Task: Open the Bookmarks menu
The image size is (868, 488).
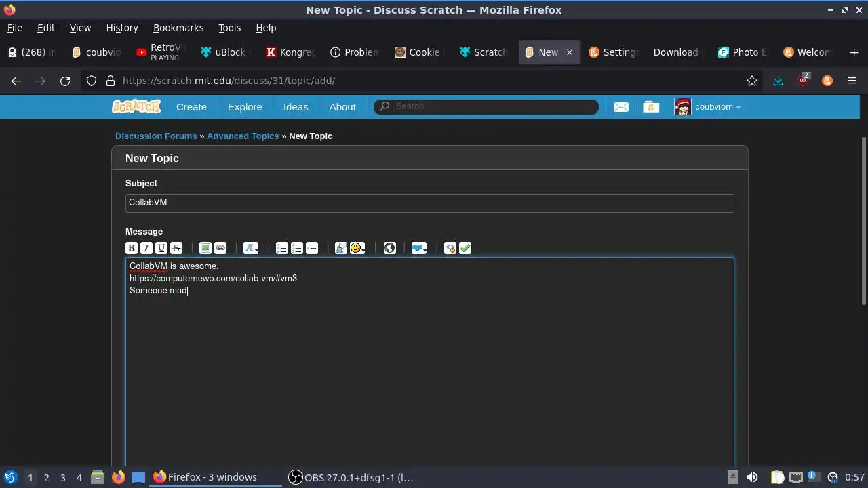Action: coord(178,28)
